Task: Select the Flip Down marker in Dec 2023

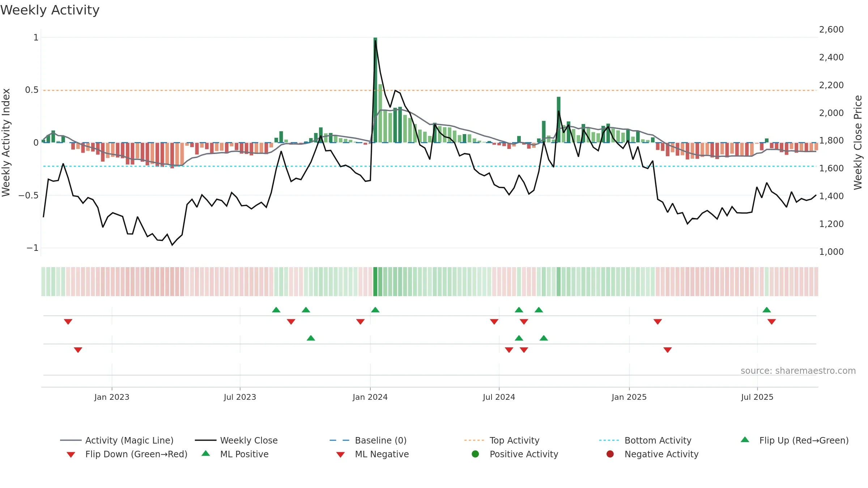Action: click(x=360, y=321)
